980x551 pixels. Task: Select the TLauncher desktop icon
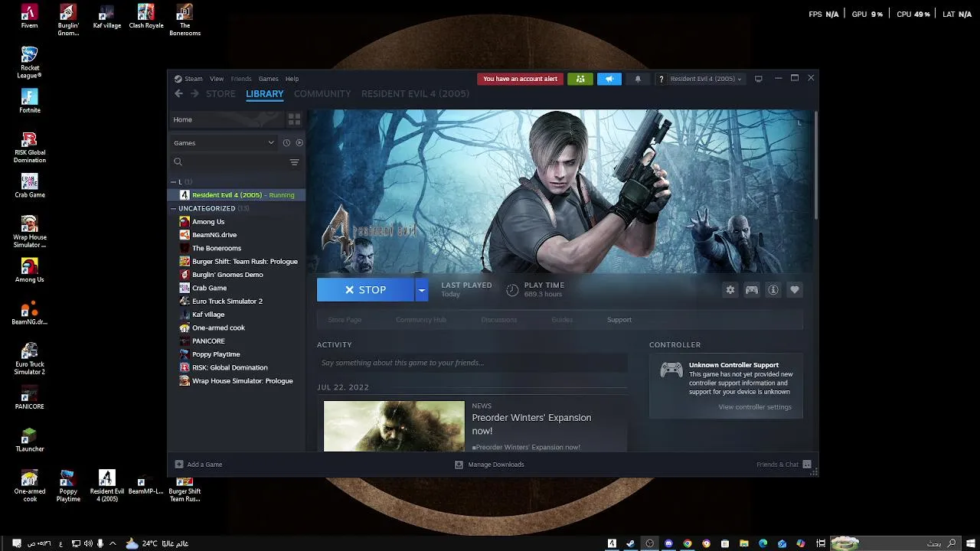[29, 440]
